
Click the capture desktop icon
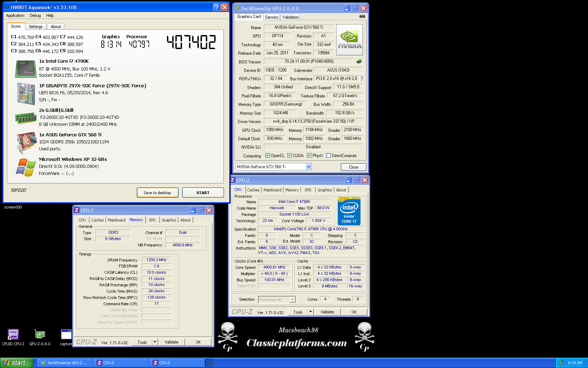coord(66,338)
